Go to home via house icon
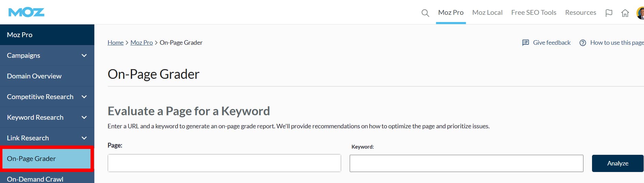The height and width of the screenshot is (183, 644). tap(625, 13)
